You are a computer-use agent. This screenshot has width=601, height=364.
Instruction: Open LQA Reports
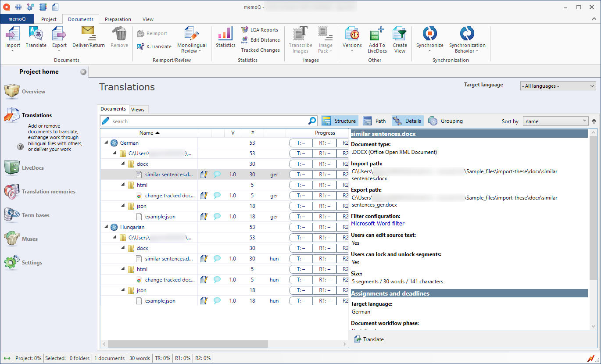(x=260, y=30)
